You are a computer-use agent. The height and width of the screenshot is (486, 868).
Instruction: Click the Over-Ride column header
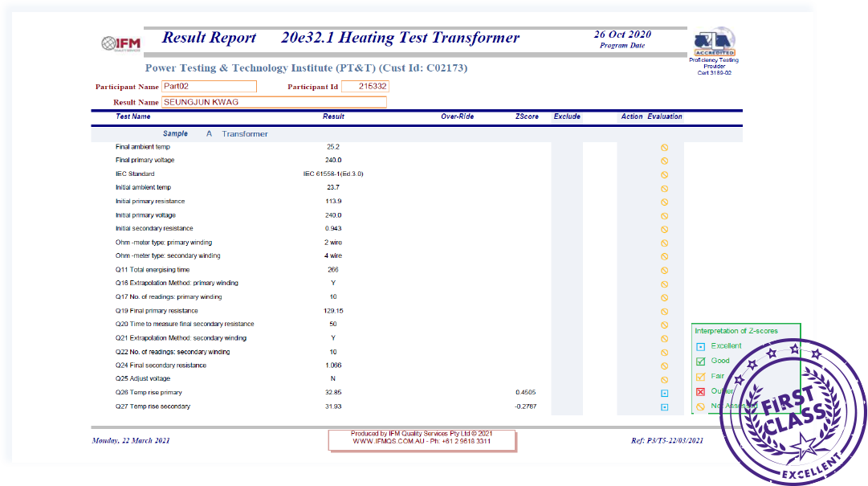457,116
